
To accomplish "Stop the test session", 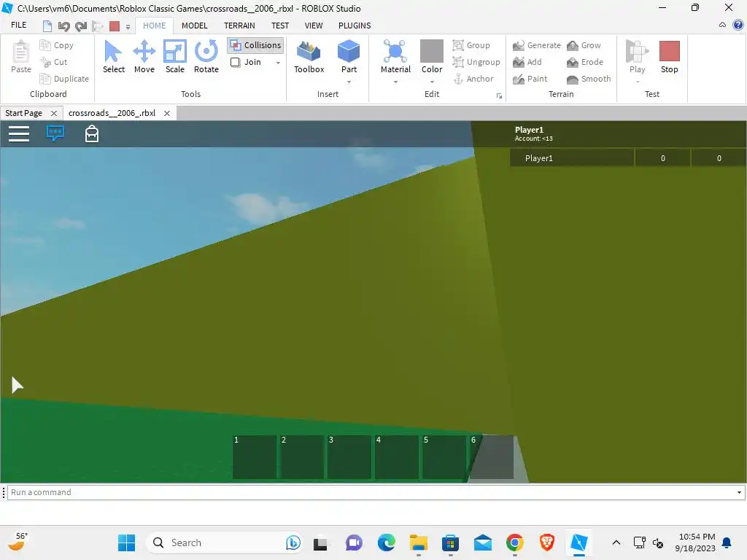I will 669,57.
